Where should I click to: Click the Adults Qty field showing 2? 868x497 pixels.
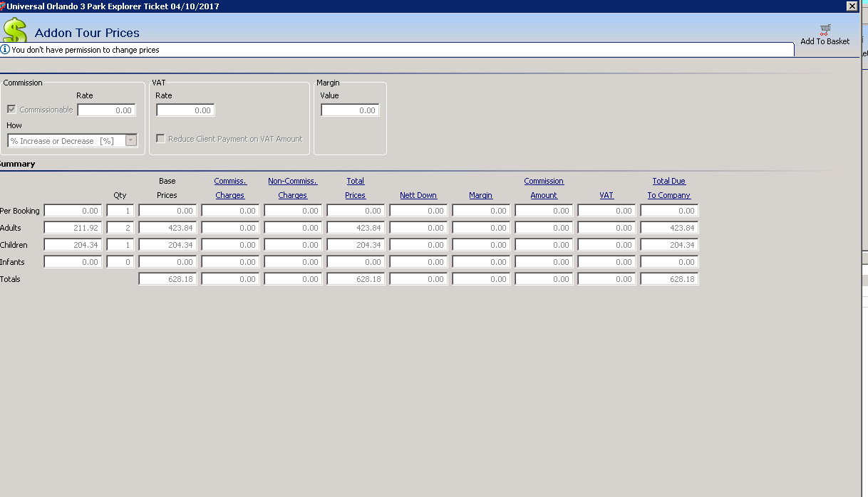tap(120, 228)
